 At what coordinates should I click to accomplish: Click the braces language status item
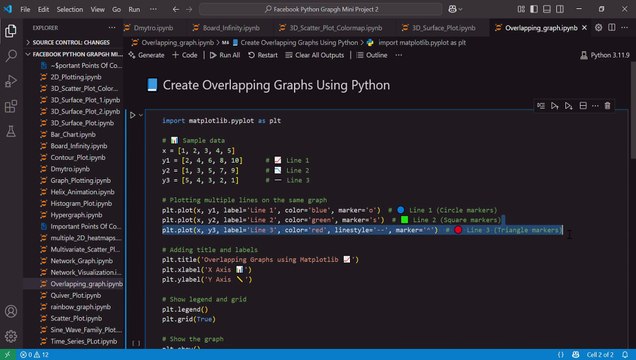coord(561,355)
